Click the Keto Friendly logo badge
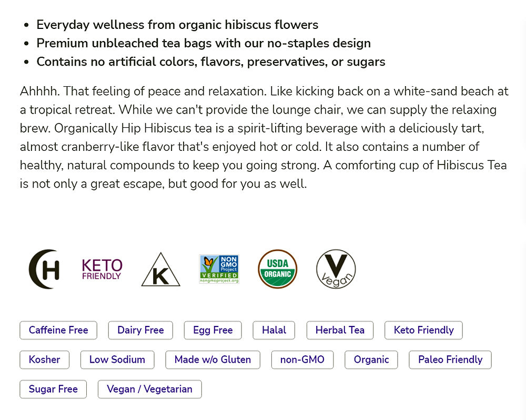 (102, 269)
